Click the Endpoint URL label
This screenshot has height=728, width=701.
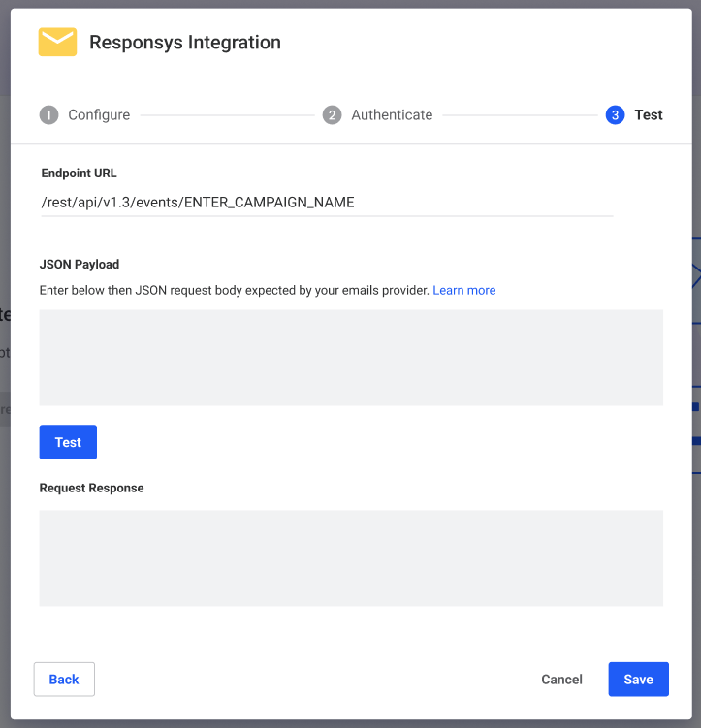point(79,174)
